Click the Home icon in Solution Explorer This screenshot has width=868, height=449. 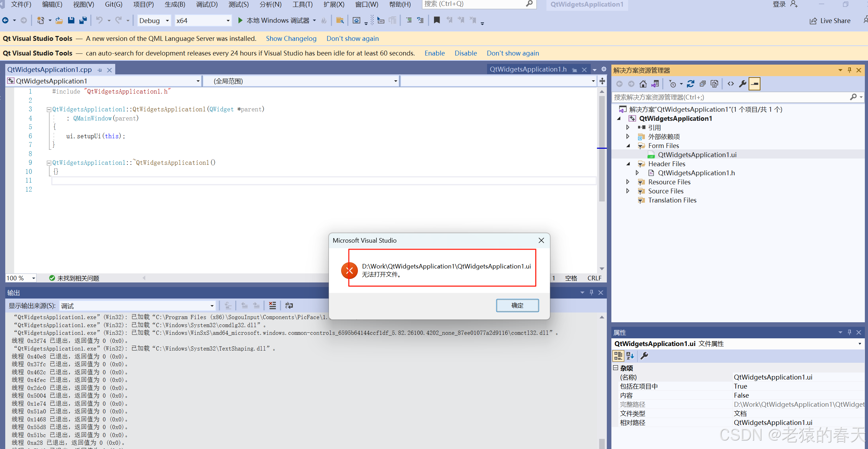point(643,84)
